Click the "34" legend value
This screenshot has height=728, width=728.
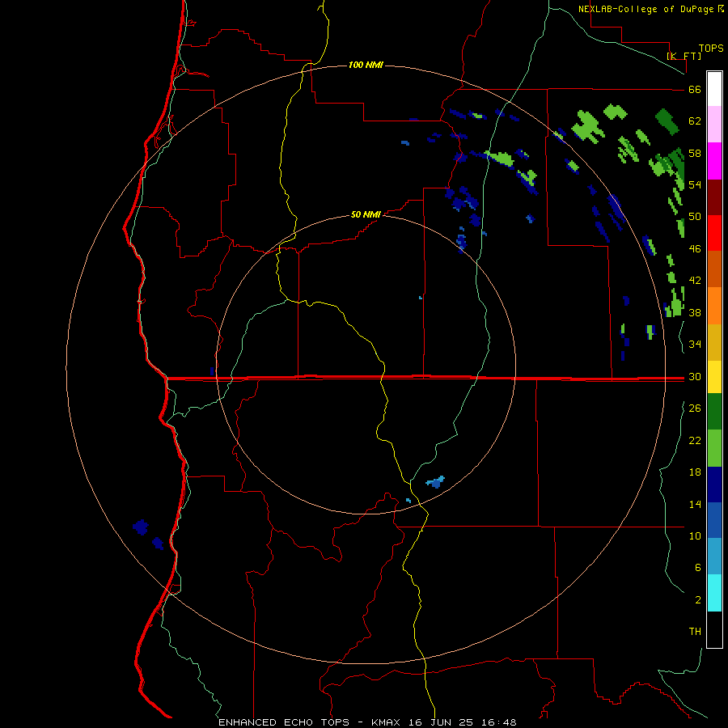pos(695,345)
